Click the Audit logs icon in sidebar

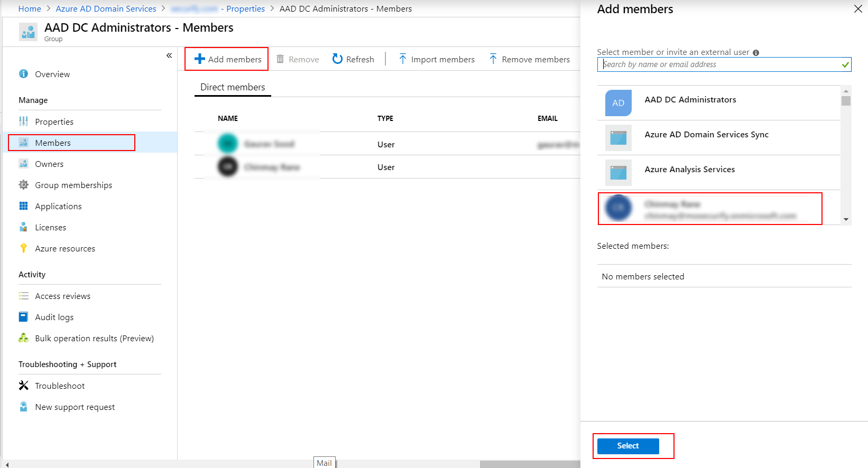pos(24,317)
